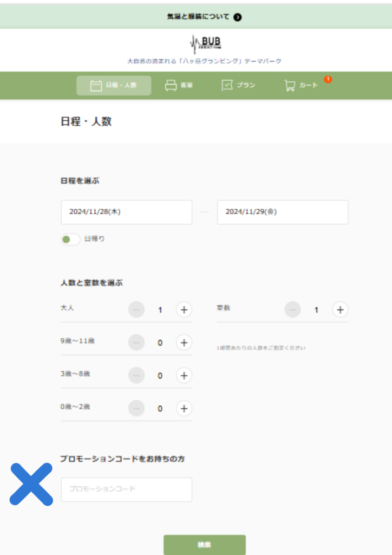Open check-in date field 2024/11/28
392x555 pixels.
(x=126, y=212)
